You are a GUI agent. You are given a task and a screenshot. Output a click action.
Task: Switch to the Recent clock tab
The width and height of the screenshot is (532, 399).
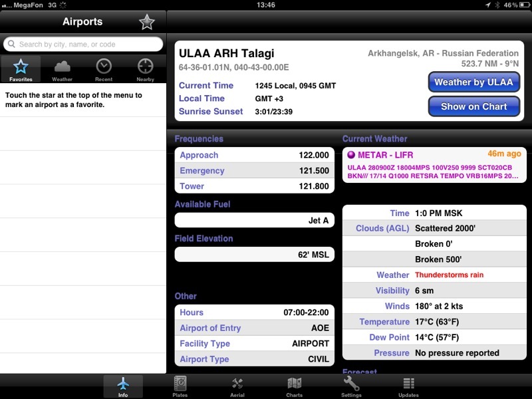(104, 69)
